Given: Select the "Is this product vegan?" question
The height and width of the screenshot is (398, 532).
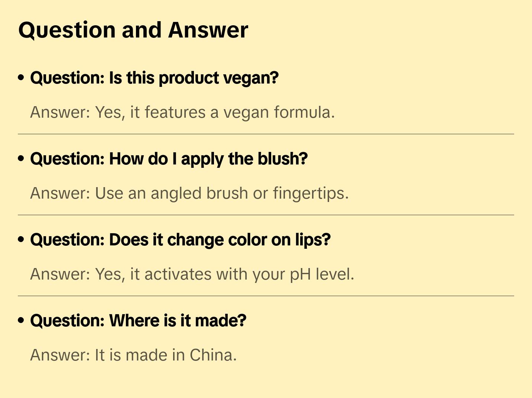Looking at the screenshot, I should pyautogui.click(x=154, y=78).
